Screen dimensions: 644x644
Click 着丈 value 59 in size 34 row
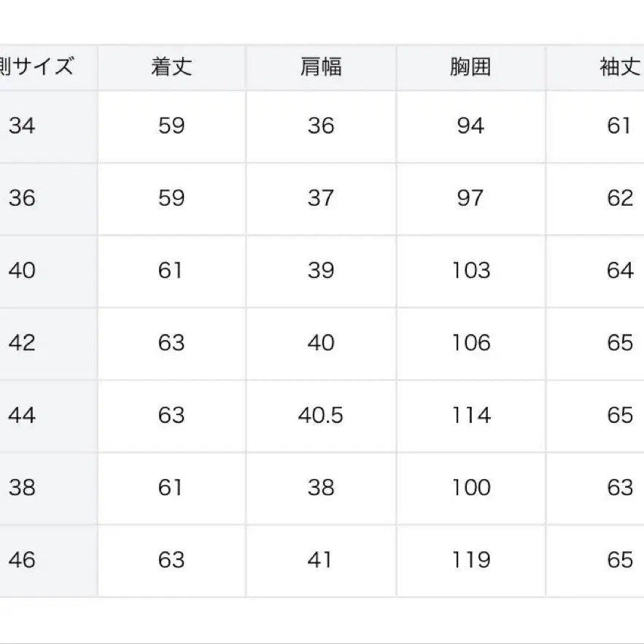tap(171, 126)
